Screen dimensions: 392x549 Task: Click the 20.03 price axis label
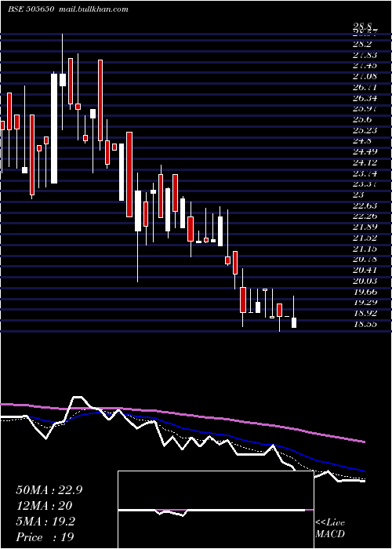click(x=365, y=281)
